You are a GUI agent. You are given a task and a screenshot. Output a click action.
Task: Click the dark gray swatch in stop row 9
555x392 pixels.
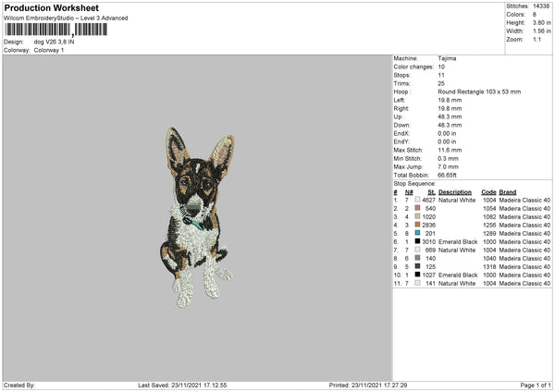418,266
